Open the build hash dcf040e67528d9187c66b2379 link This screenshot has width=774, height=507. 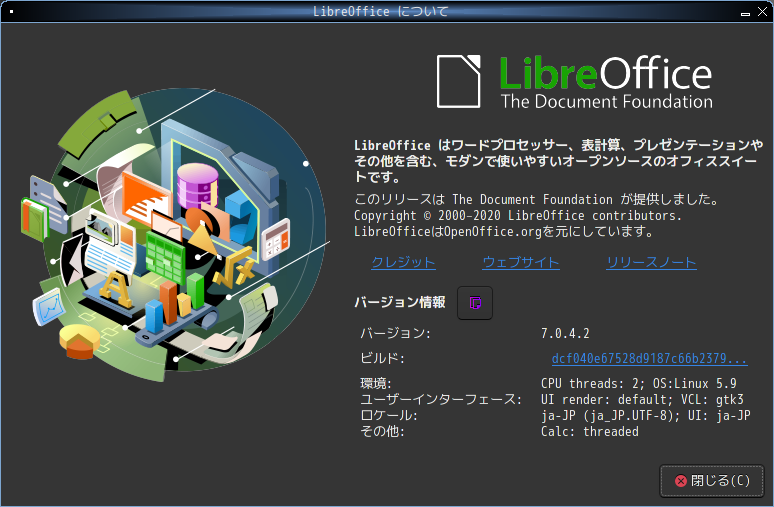[x=650, y=358]
